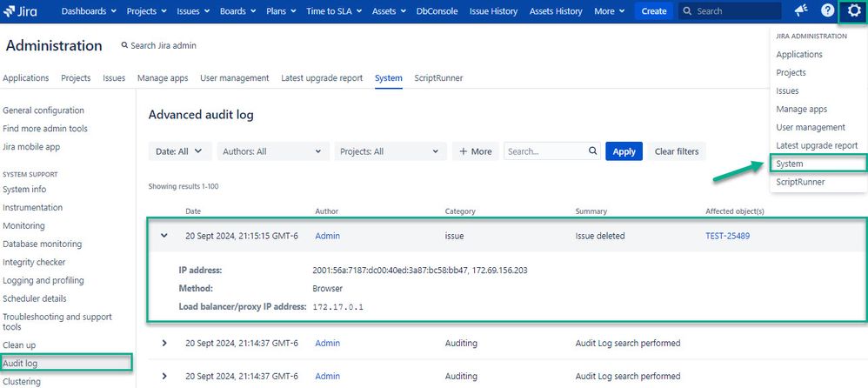Open Database monitoring in the sidebar
The width and height of the screenshot is (868, 388).
42,244
